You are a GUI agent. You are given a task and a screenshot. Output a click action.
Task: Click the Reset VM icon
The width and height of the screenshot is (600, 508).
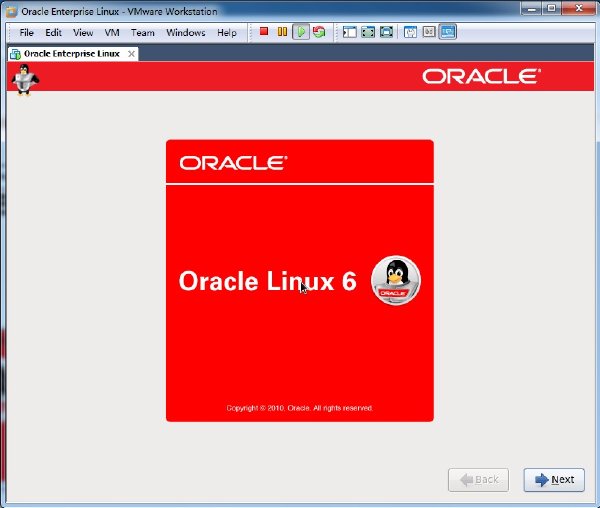(319, 32)
